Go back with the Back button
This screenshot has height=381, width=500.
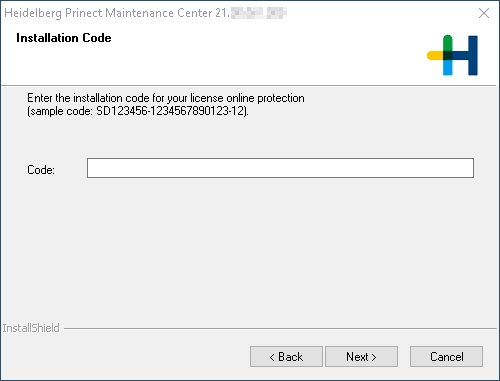pos(286,356)
